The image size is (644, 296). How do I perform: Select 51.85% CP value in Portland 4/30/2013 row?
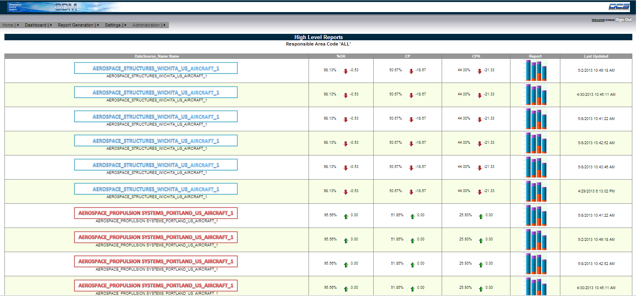click(397, 288)
